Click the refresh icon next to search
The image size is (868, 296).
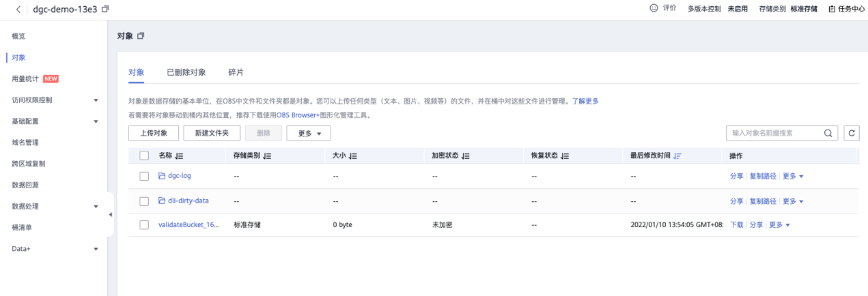click(x=851, y=133)
